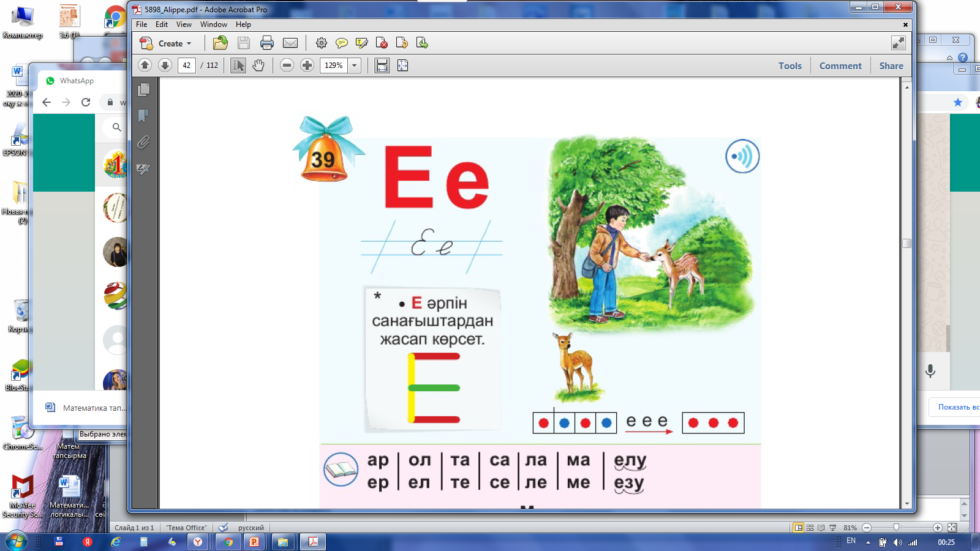Show hidden system tray icons arrow
The width and height of the screenshot is (980, 551).
(868, 542)
